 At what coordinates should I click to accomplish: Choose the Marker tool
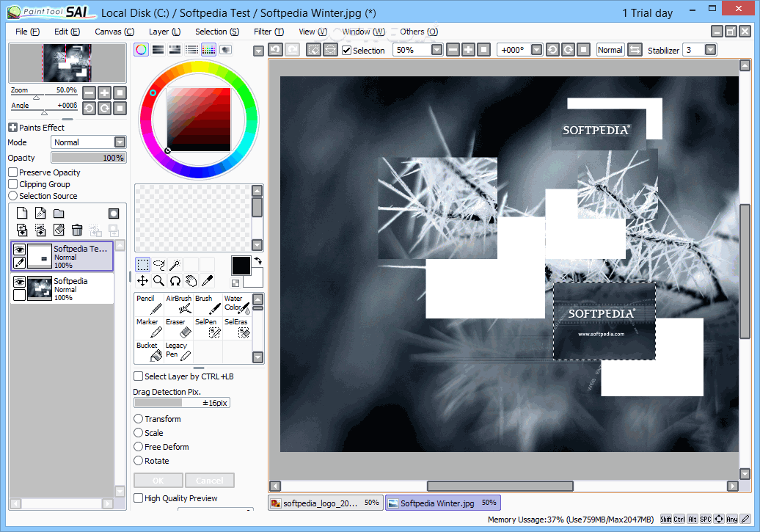pyautogui.click(x=149, y=328)
